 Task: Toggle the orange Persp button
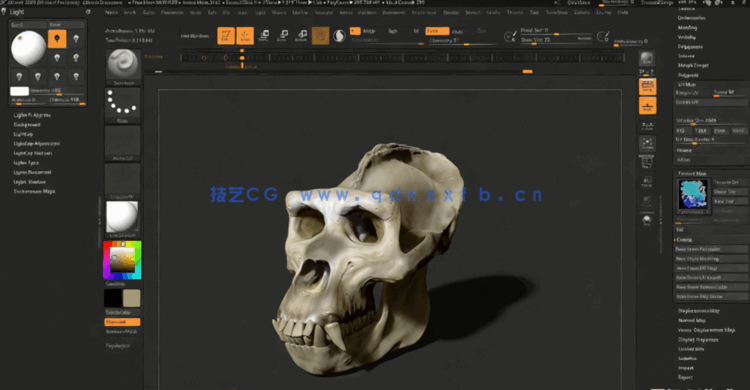tap(647, 87)
